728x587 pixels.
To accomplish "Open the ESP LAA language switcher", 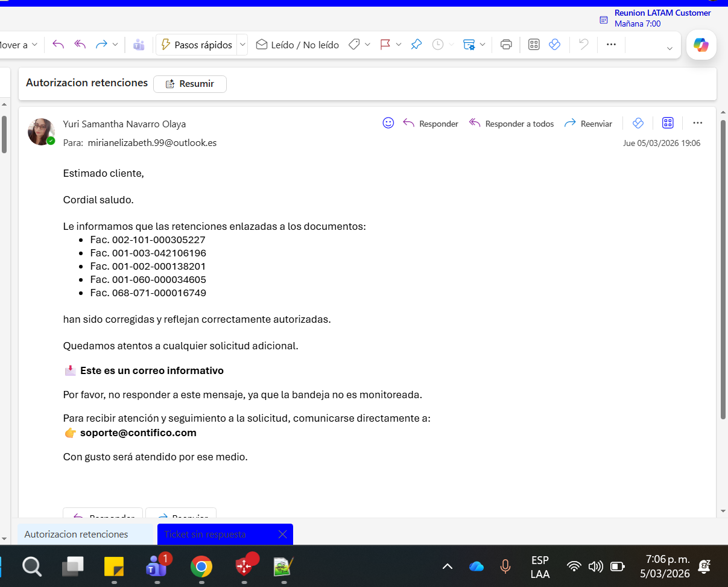I will pos(540,566).
